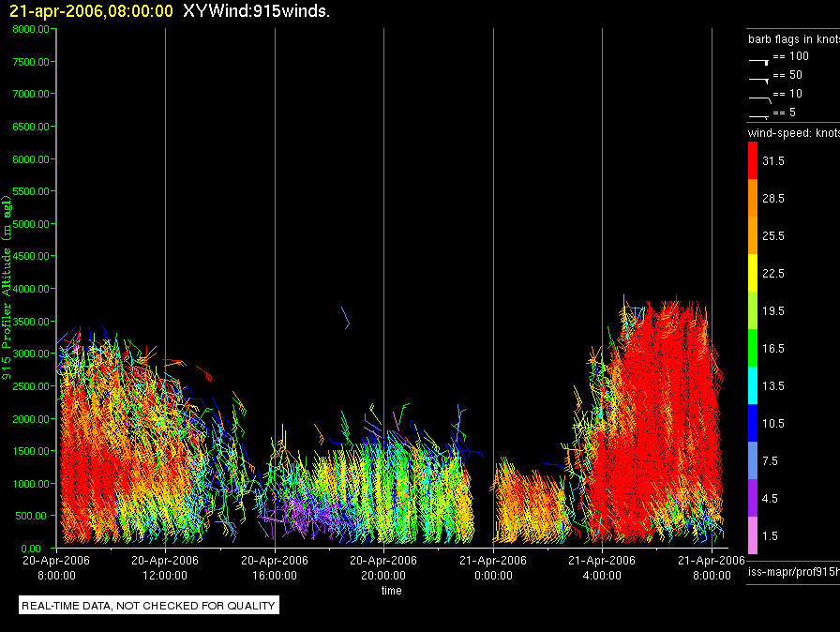Click the 22.5 wind-speed scale value
Viewport: 840px width, 632px height.
773,274
